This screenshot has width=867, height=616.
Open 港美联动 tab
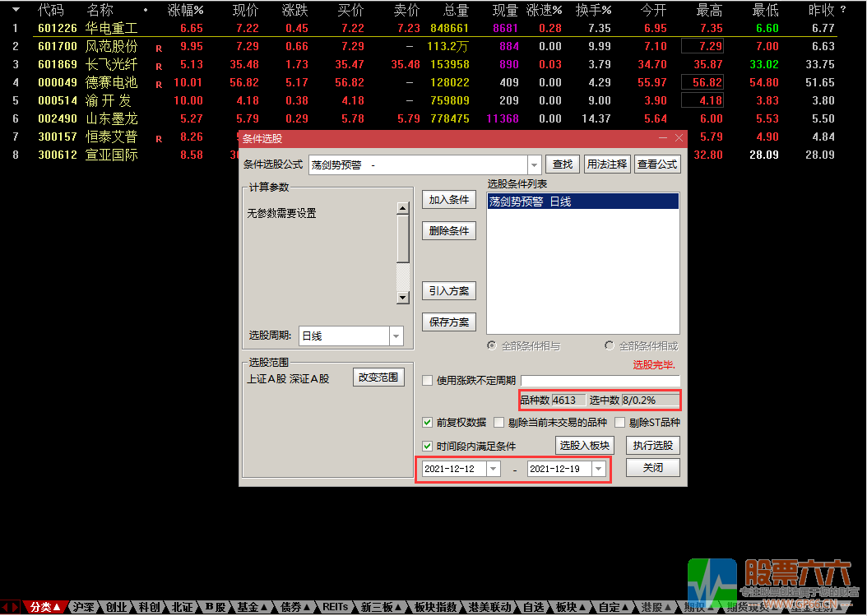click(490, 607)
